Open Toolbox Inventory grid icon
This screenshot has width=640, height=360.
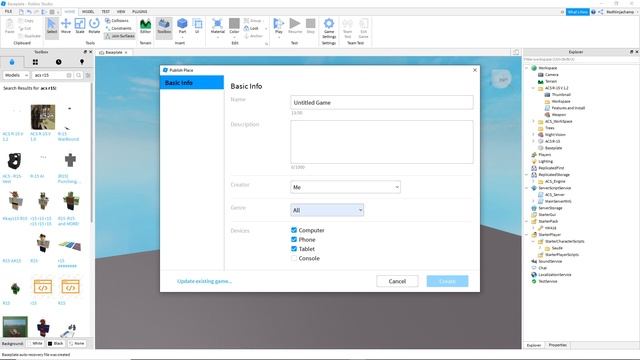[x=36, y=62]
